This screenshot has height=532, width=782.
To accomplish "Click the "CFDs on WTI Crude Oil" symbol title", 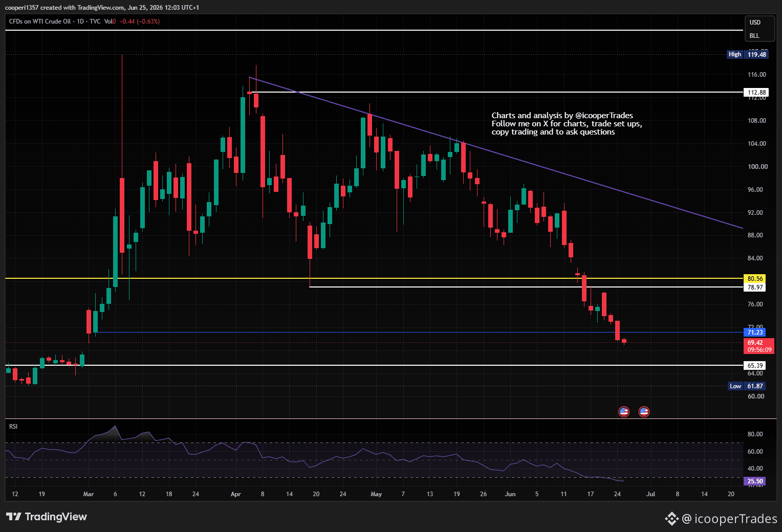I will (40, 21).
